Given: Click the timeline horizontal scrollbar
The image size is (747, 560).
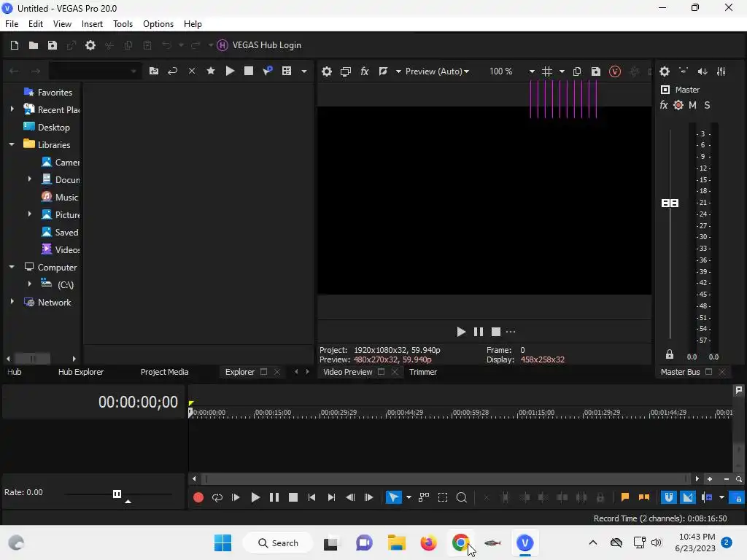Looking at the screenshot, I should click(446, 479).
